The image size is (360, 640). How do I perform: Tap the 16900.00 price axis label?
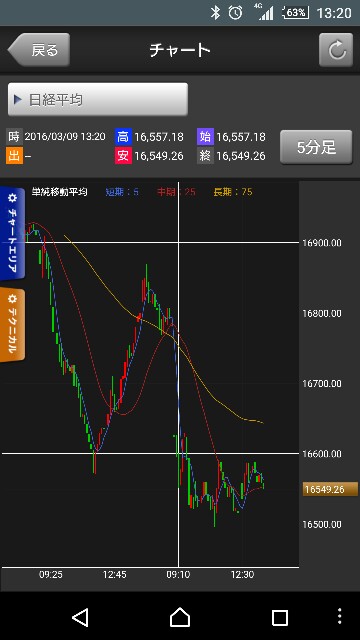pos(322,243)
